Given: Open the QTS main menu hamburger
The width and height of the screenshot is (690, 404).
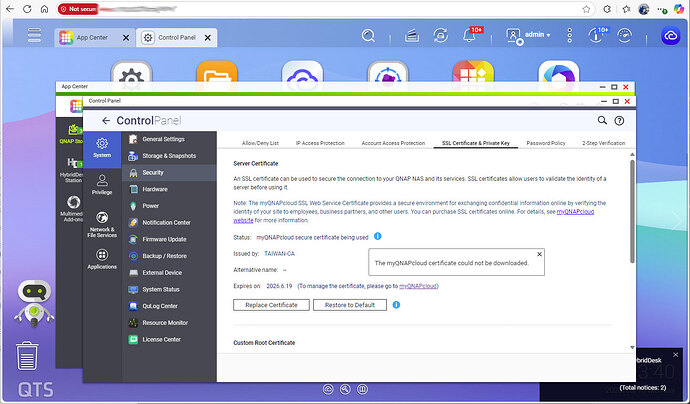Looking at the screenshot, I should click(x=34, y=36).
